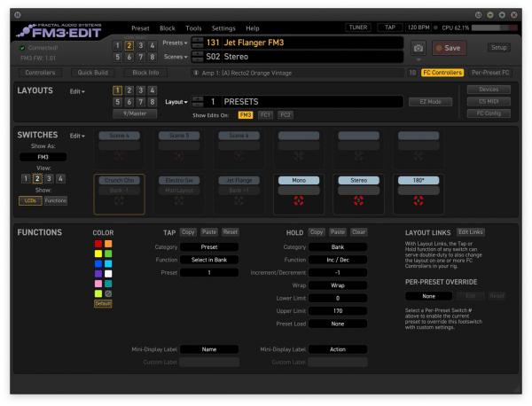Switch to the Per-Preset FC tab

point(490,73)
